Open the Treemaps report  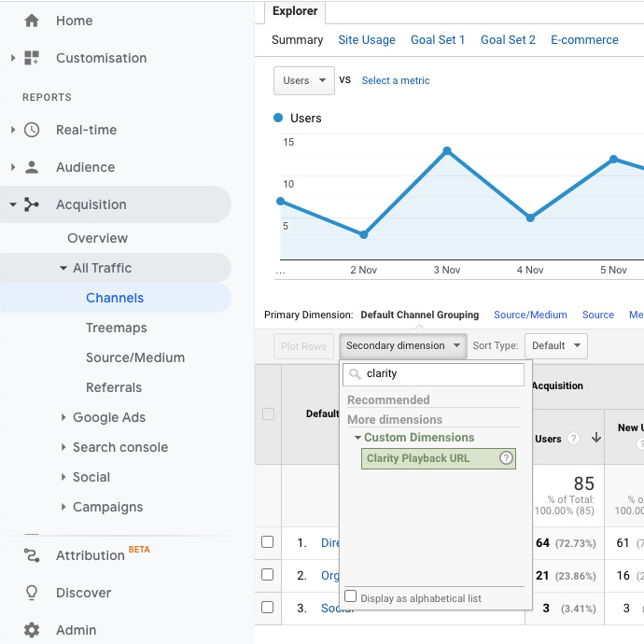[117, 328]
